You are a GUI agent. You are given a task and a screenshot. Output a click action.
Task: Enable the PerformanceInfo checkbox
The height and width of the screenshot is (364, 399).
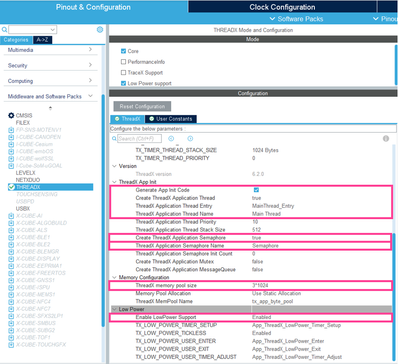pos(123,62)
